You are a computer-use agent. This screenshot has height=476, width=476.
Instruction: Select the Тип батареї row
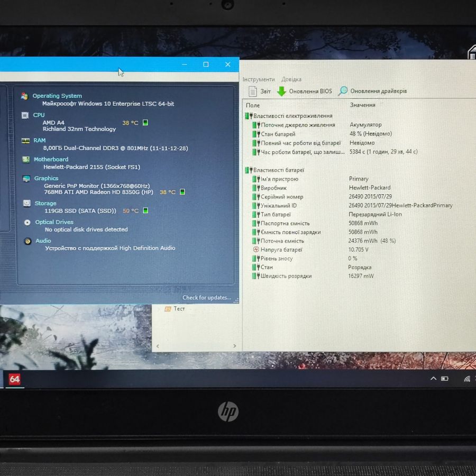tap(327, 214)
